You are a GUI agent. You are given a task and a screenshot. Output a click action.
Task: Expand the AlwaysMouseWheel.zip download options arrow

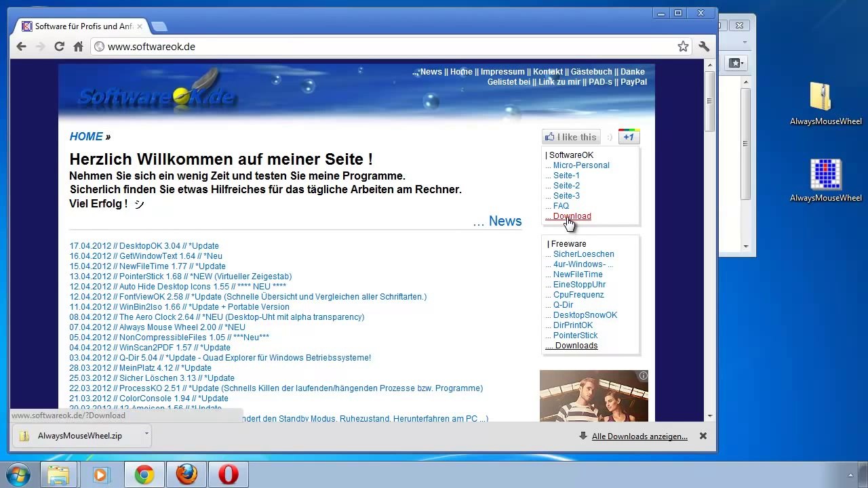146,434
